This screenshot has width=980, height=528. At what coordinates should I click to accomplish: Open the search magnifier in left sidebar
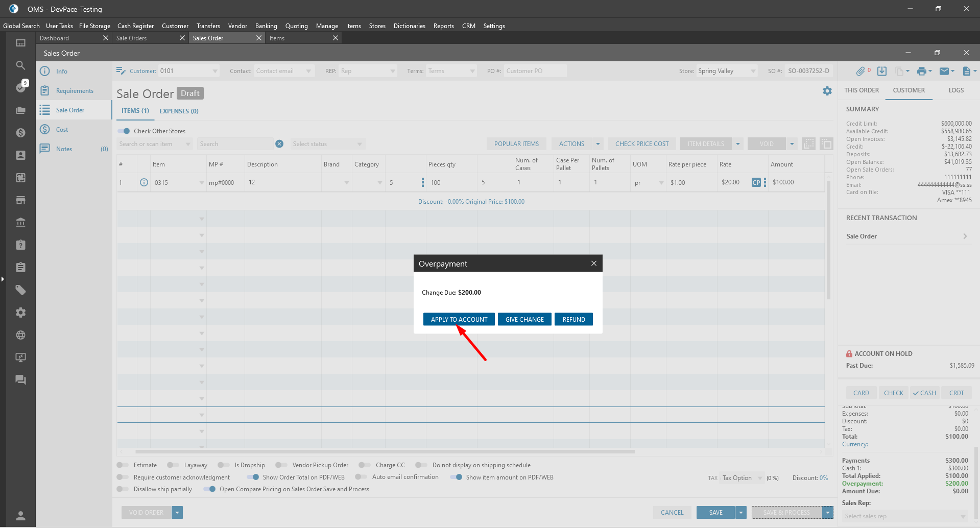pos(20,65)
